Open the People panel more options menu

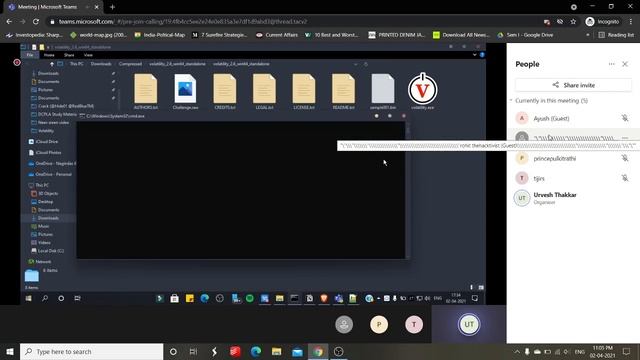pos(611,64)
